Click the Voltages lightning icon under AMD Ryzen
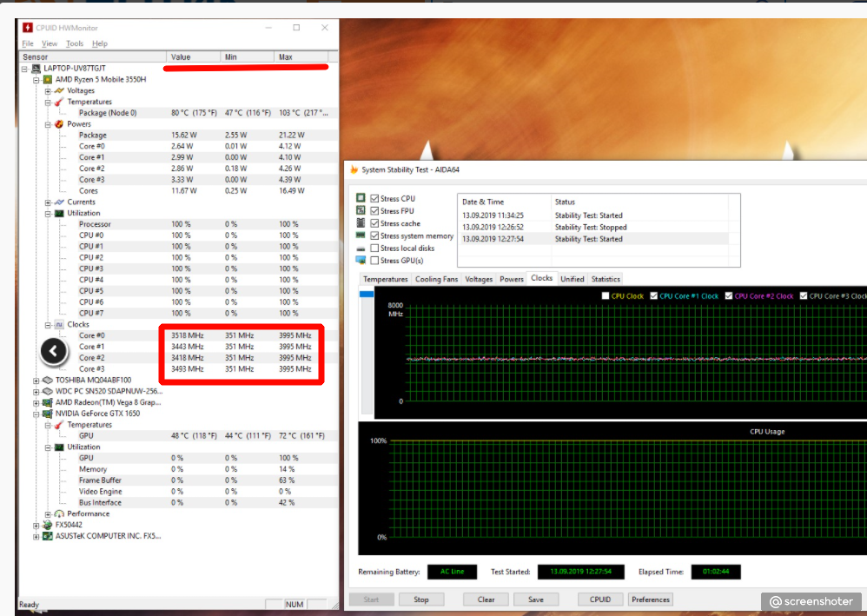Viewport: 867px width, 616px height. point(59,90)
